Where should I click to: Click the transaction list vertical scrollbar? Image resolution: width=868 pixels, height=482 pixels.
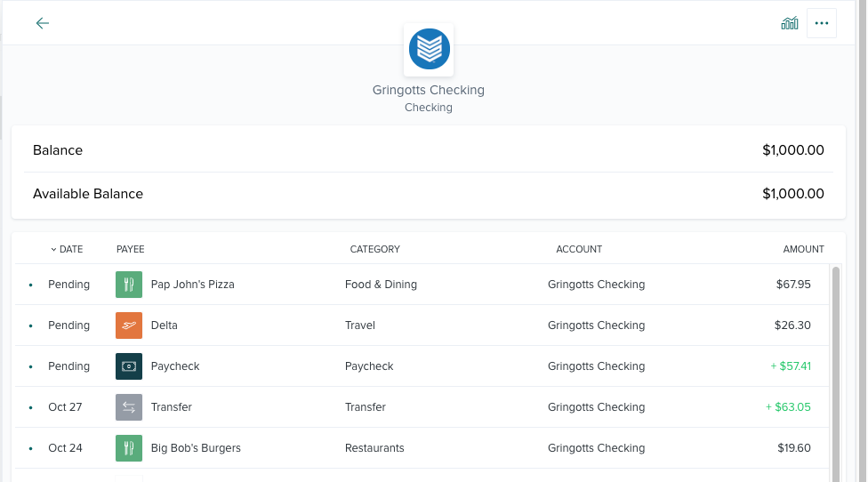tap(836, 374)
